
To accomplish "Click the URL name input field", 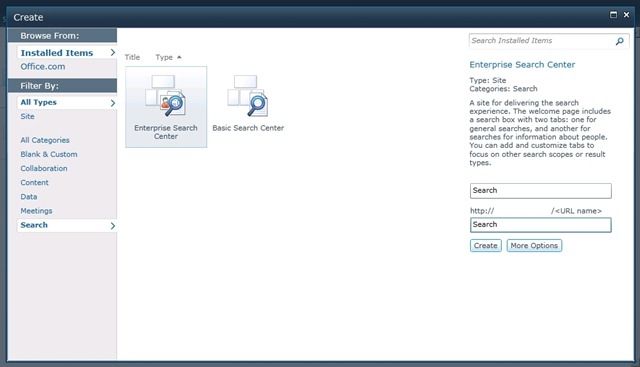I will tap(541, 225).
